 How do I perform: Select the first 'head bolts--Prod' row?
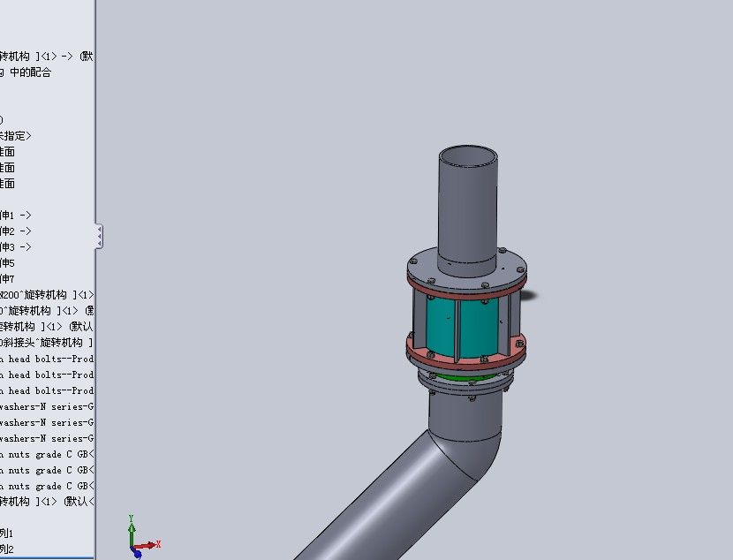click(x=47, y=359)
